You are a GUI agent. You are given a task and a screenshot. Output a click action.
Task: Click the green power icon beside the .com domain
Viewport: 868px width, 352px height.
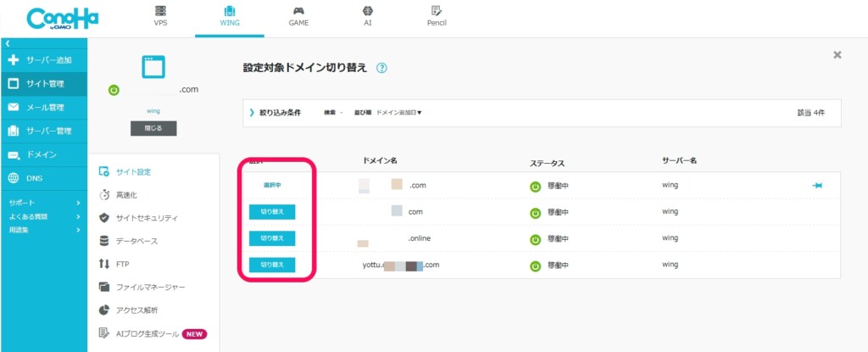[x=114, y=90]
